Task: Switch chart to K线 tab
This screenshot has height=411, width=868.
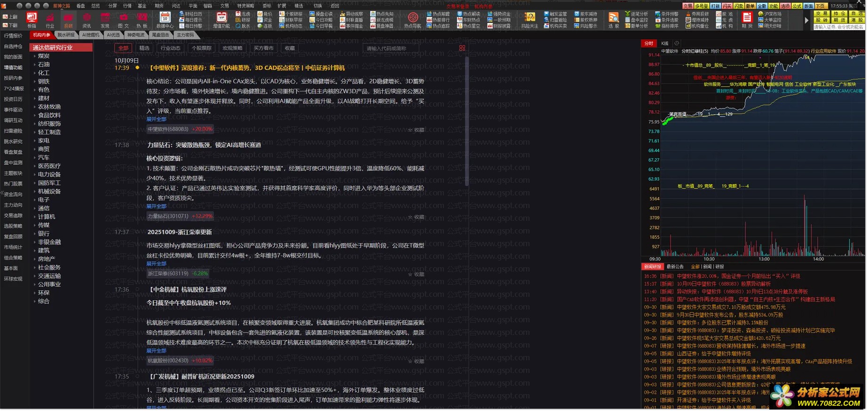Action: click(665, 43)
